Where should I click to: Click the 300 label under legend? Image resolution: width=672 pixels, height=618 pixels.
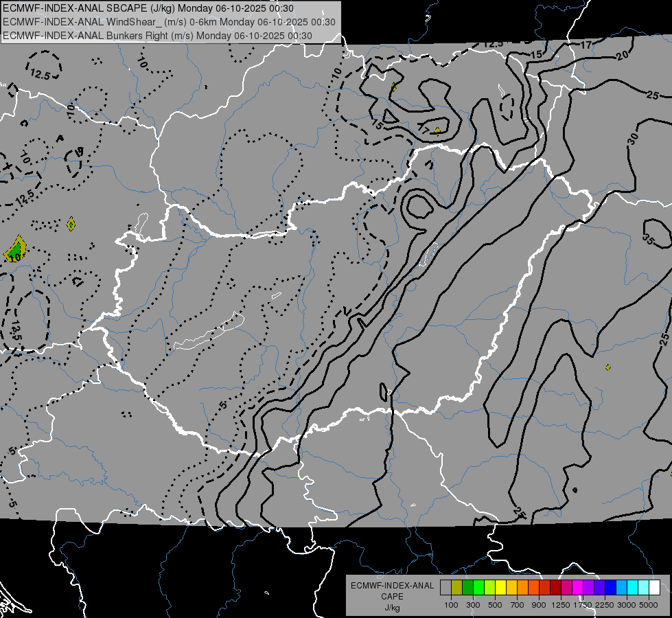[x=473, y=605]
